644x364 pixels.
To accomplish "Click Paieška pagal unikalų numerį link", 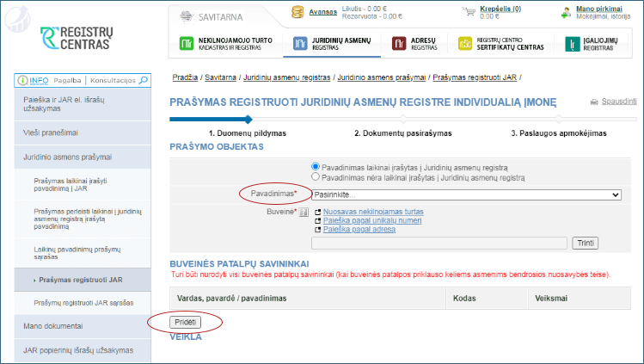I will pos(372,220).
